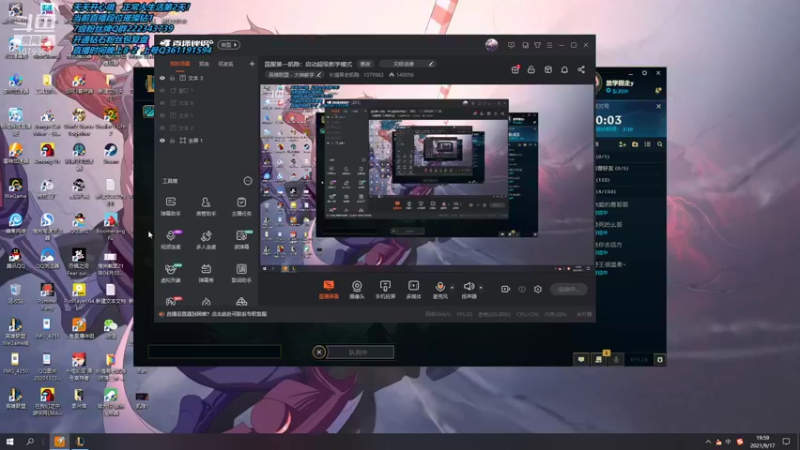
Task: Click the 修改 button beside the stream title
Action: (365, 64)
